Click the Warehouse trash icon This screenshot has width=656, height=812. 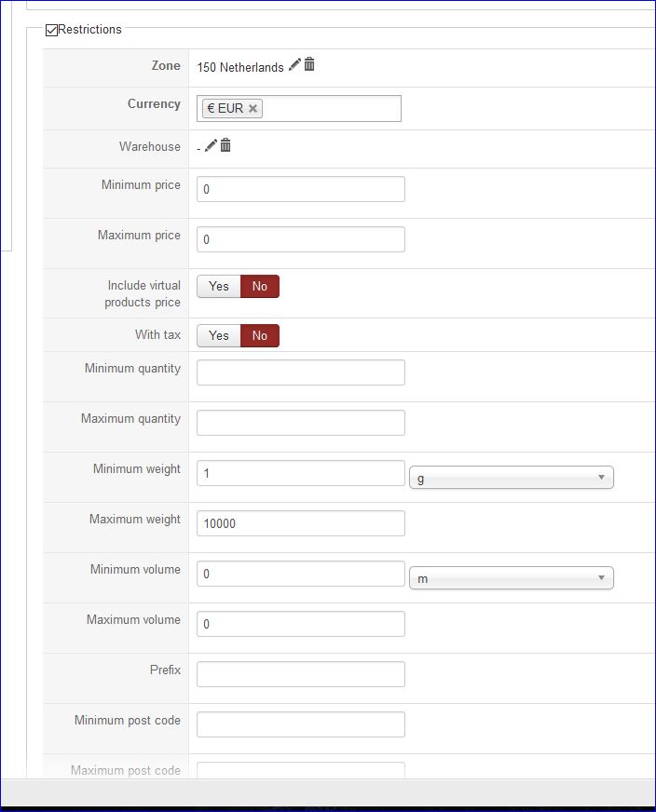pyautogui.click(x=225, y=146)
